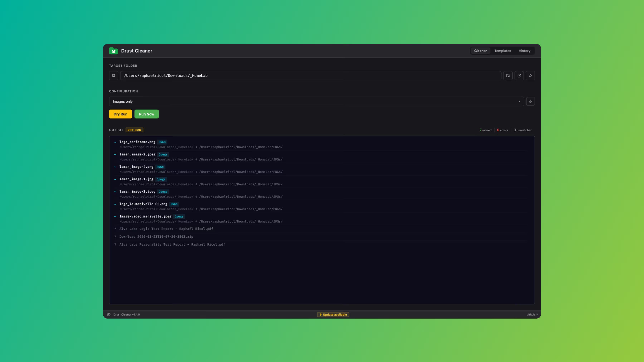
Task: Open settings with the gear icon
Action: pyautogui.click(x=109, y=314)
